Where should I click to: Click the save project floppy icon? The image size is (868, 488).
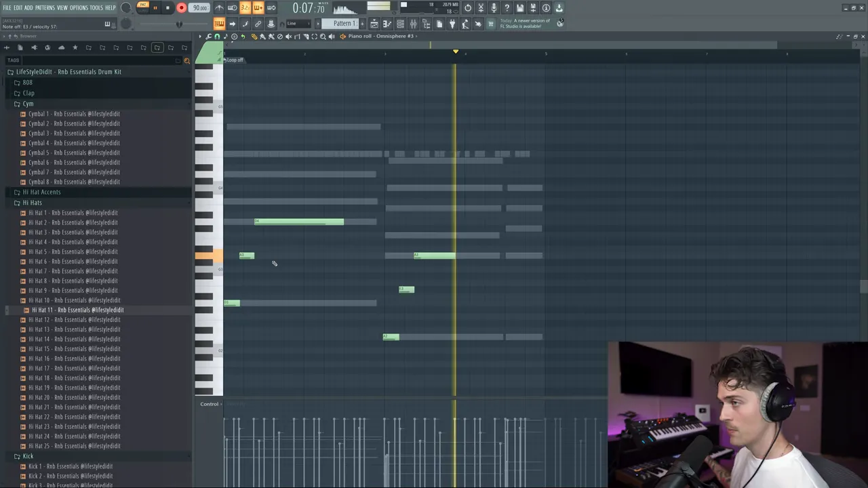(x=519, y=8)
